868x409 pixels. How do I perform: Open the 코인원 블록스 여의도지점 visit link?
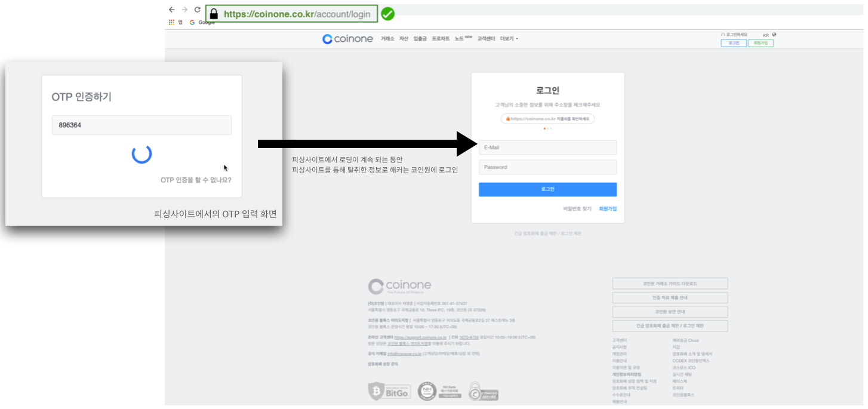(x=408, y=344)
